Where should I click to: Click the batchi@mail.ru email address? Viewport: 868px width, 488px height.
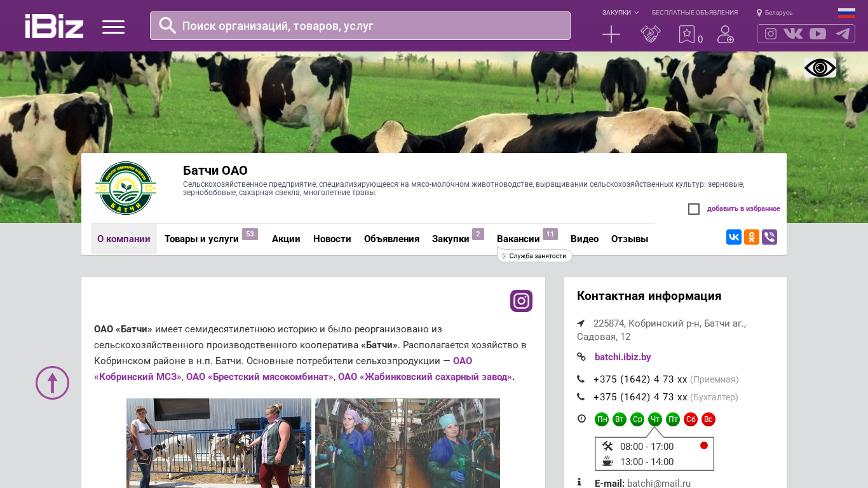click(x=659, y=484)
